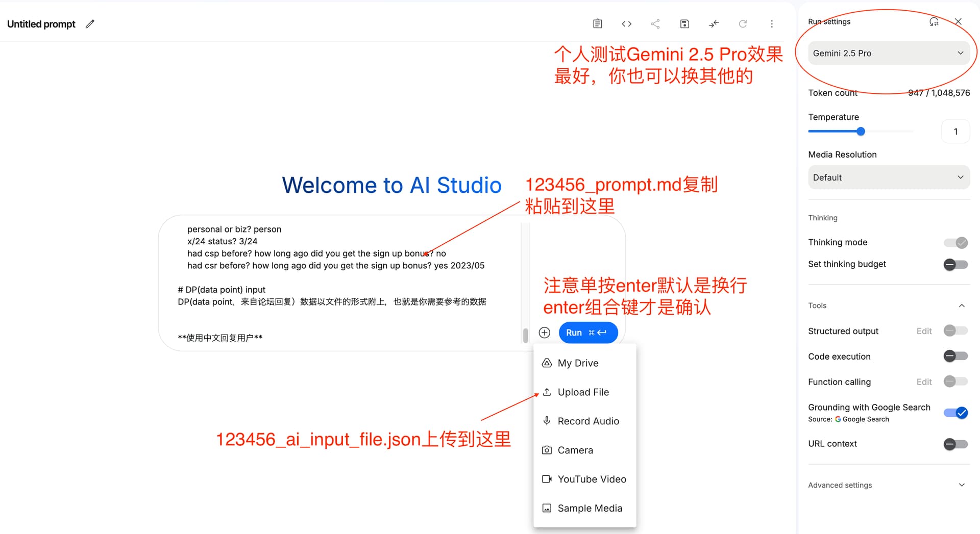Open the system instructions clipboard icon

pyautogui.click(x=598, y=24)
